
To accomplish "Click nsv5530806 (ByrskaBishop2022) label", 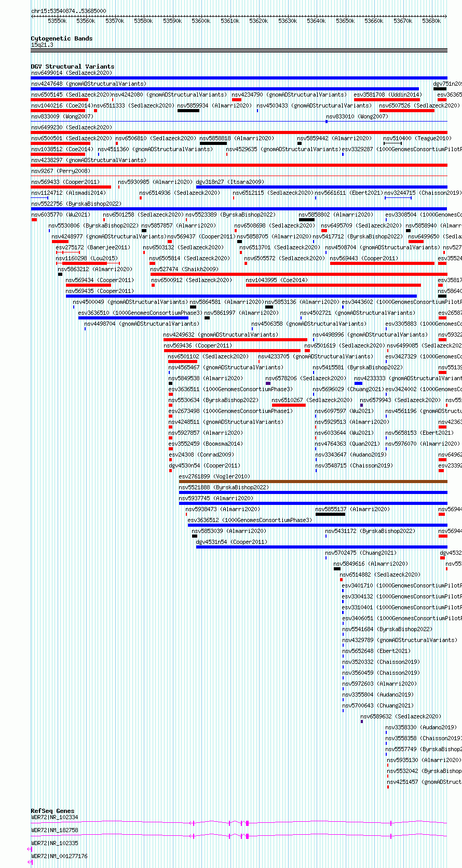I will 93,225.
